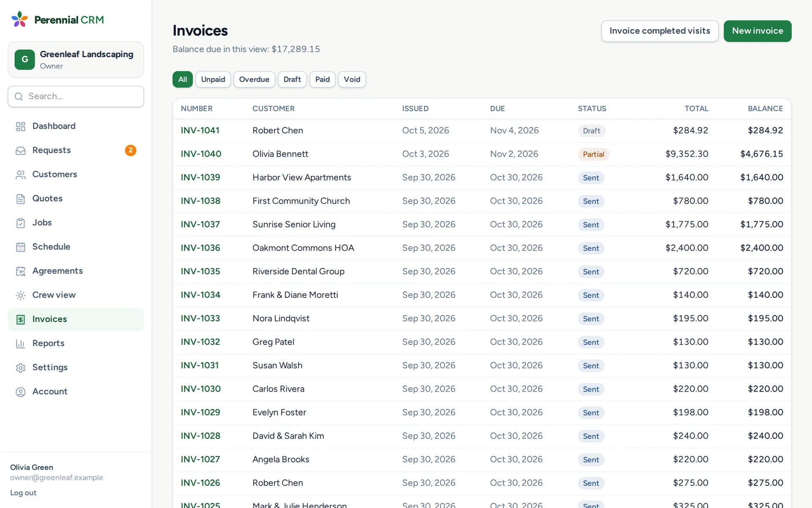Open invoice INV-1041

200,130
